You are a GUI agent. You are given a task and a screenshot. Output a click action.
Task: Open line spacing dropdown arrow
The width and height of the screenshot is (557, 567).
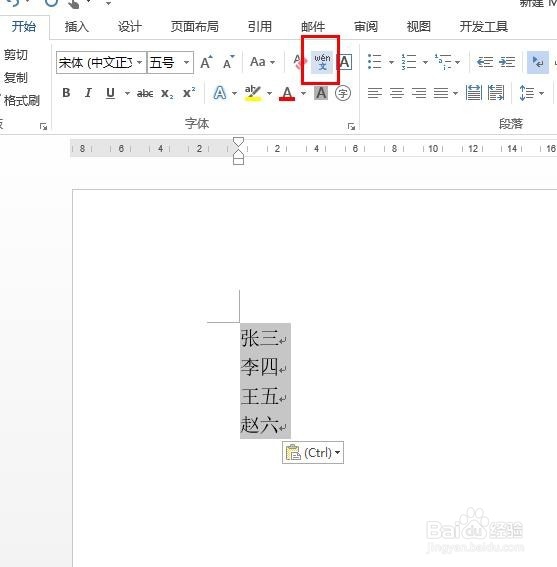(541, 93)
